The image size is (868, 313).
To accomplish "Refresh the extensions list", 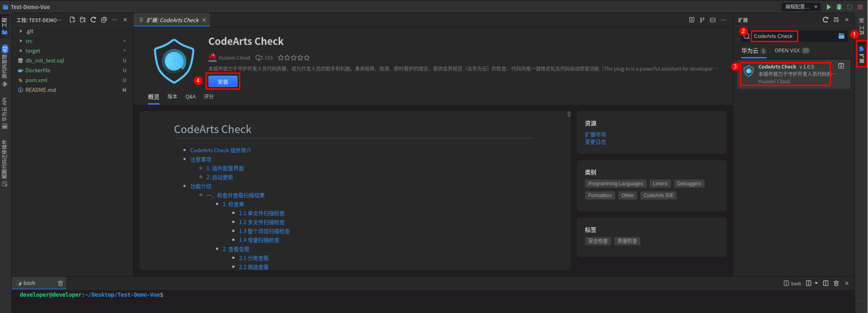I will (x=825, y=20).
